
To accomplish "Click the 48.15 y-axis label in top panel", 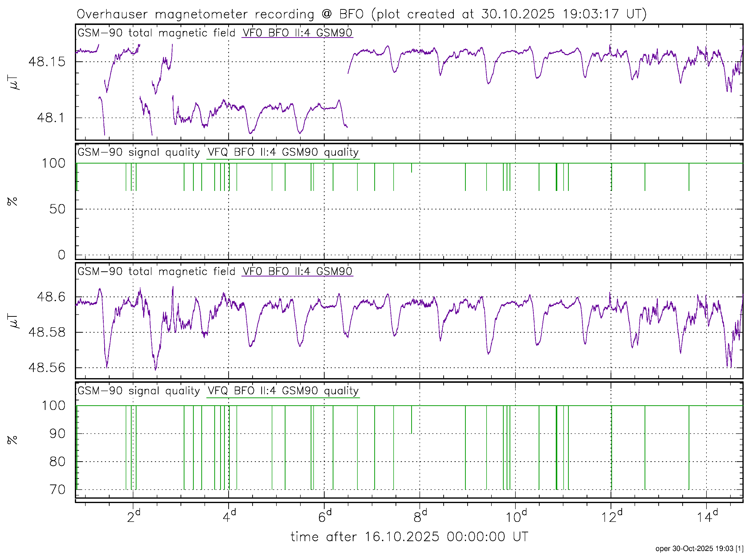I will click(x=47, y=62).
